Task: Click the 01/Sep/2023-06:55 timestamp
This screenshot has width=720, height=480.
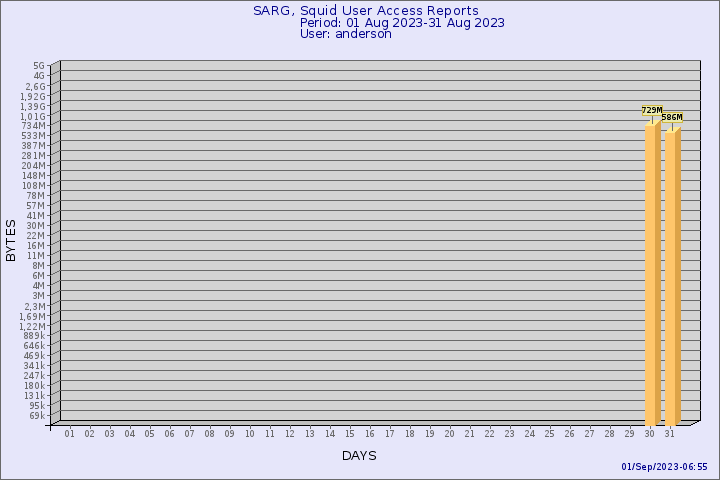Action: click(664, 467)
